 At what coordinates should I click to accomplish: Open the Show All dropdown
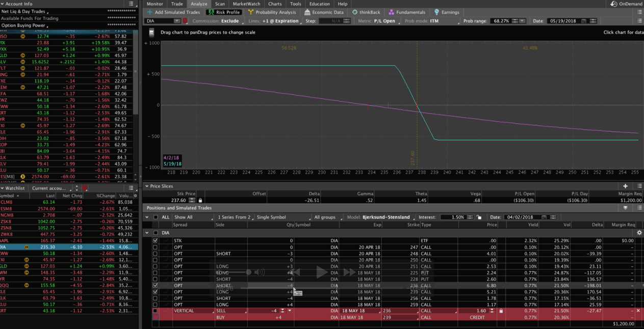(x=192, y=217)
